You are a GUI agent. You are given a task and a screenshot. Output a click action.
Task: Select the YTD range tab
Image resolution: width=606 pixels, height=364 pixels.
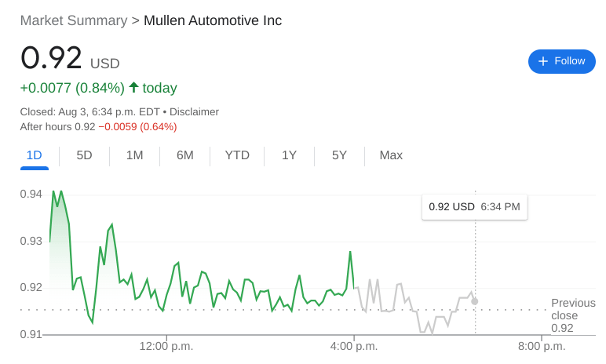237,155
